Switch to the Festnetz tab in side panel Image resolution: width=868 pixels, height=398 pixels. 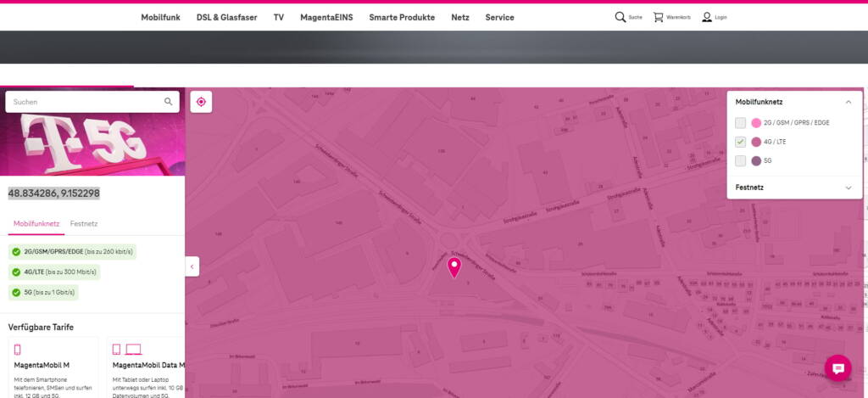(84, 224)
